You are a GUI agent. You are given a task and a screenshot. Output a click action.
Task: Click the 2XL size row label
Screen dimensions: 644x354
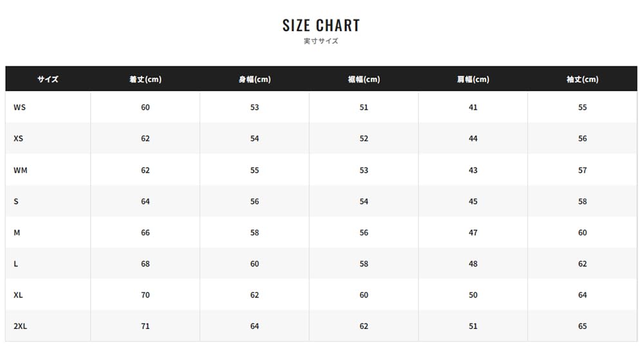pyautogui.click(x=20, y=326)
